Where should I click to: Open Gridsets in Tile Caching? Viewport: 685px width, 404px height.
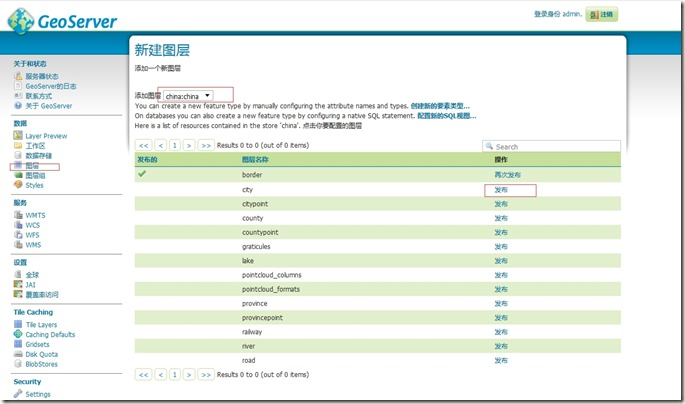point(38,344)
